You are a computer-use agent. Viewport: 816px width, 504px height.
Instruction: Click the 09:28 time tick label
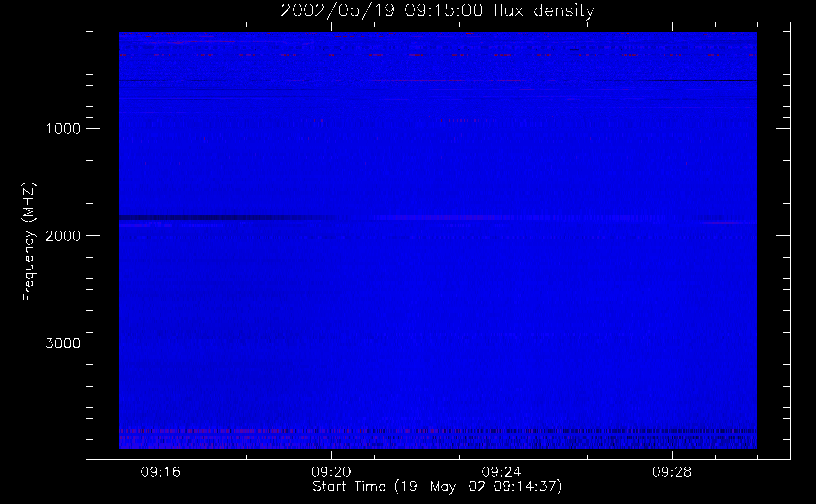(x=672, y=472)
